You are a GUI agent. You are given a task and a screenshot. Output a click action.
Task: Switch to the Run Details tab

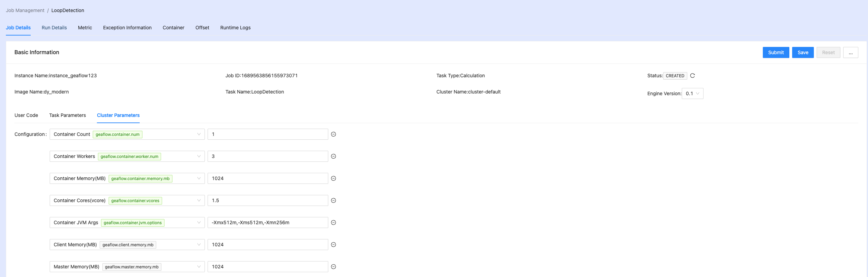tap(54, 28)
